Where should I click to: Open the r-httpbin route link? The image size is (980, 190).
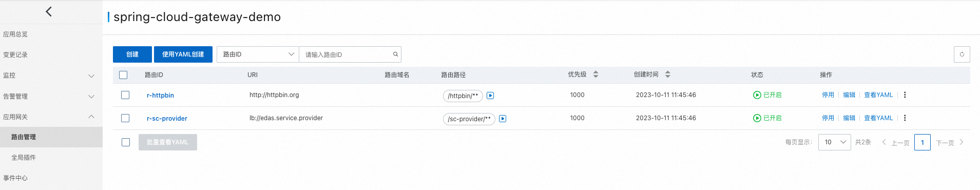(x=160, y=96)
